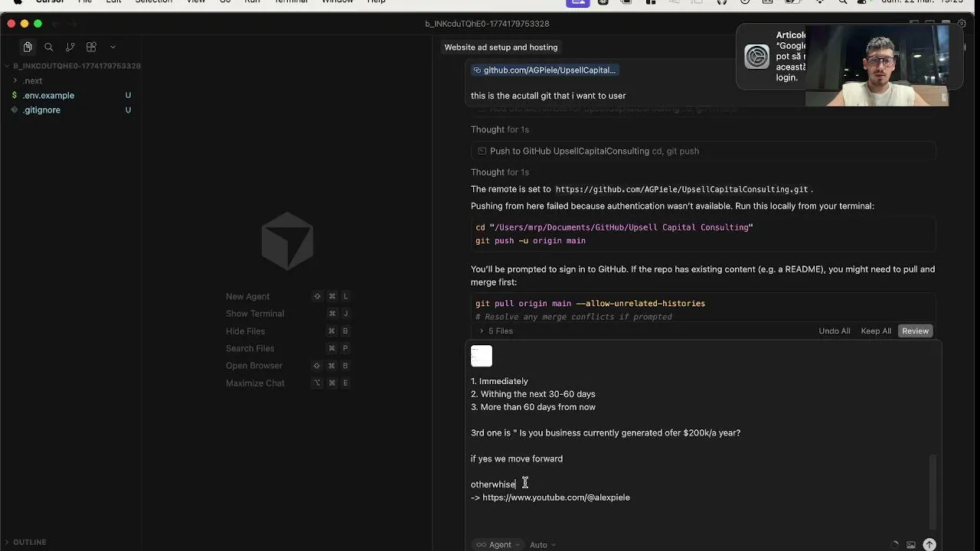Open the Extensions view
Screen dimensions: 980x551
[91, 47]
